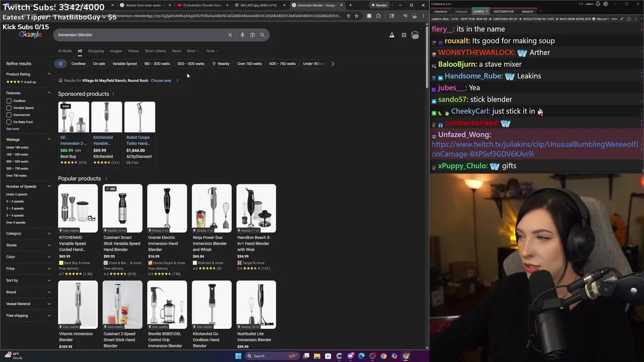Start a voice search with the microphone
644x362 pixels.
(243, 35)
